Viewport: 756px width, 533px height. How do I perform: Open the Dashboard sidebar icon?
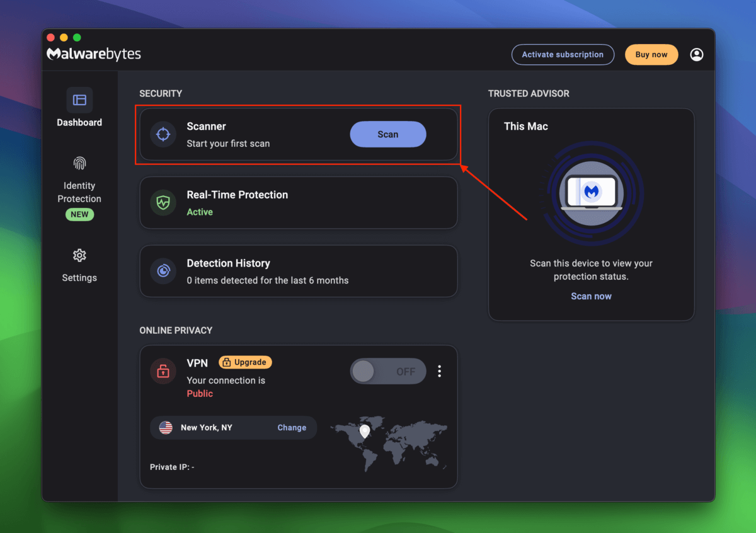tap(79, 100)
